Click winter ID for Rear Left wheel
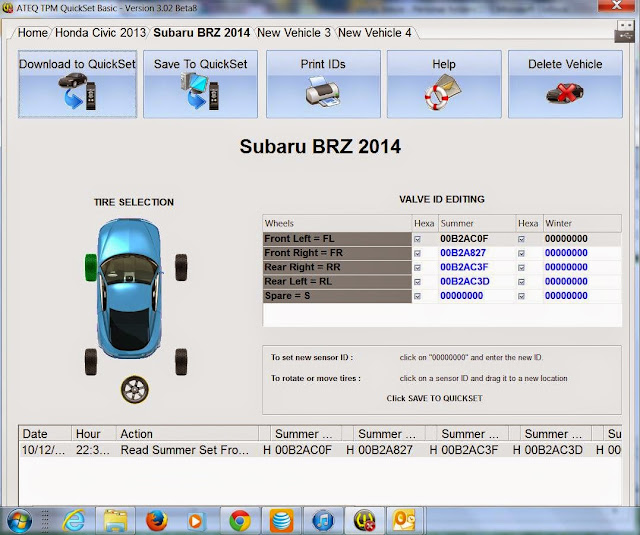Viewport: 640px width, 535px height. (x=566, y=282)
